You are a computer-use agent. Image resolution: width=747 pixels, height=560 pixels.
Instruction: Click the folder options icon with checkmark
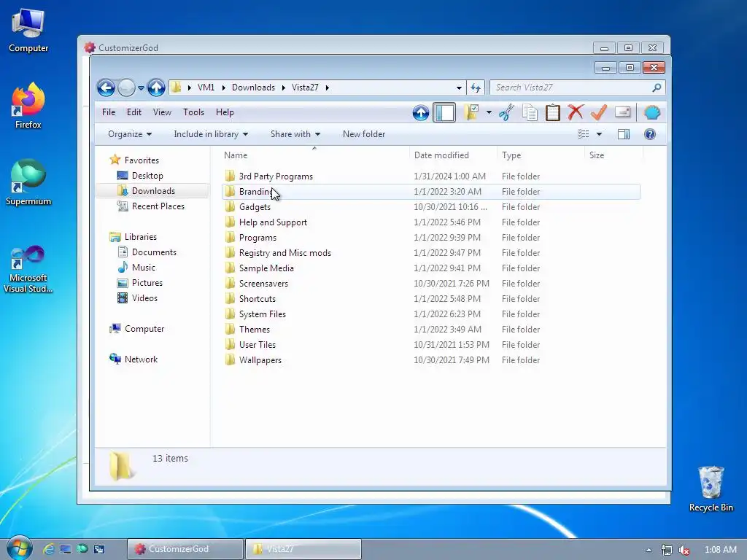[x=471, y=113]
